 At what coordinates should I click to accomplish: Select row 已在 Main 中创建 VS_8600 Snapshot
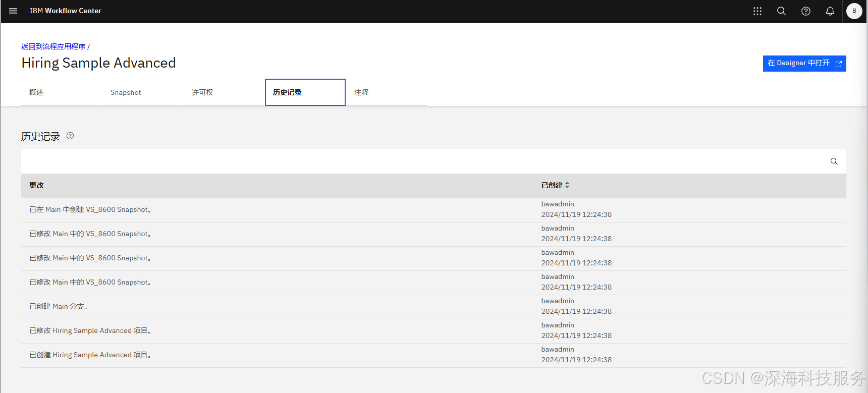[x=433, y=209]
